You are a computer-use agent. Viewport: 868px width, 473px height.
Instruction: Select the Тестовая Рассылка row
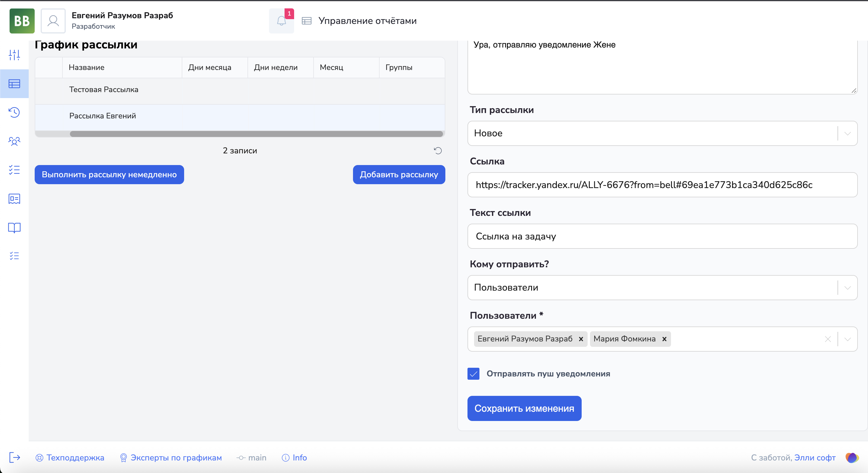pyautogui.click(x=104, y=90)
